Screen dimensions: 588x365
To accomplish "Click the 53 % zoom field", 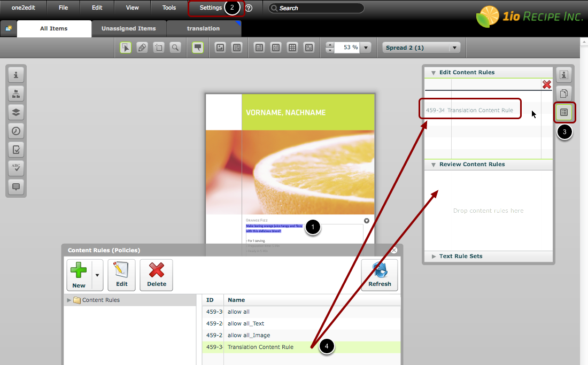I will 347,48.
